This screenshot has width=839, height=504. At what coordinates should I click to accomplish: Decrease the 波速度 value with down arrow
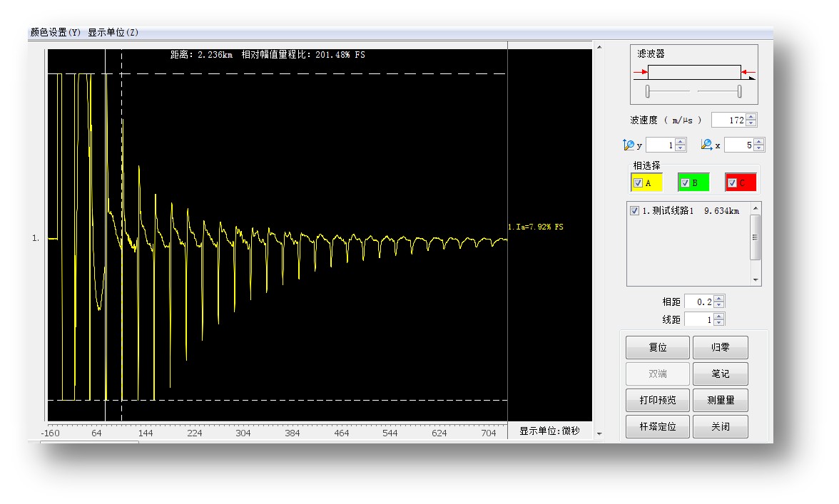751,123
